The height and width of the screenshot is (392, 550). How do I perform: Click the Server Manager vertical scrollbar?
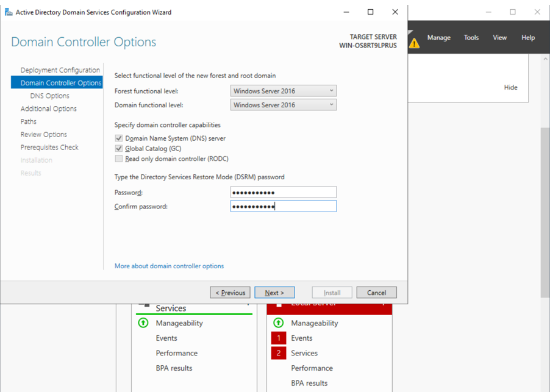545,213
